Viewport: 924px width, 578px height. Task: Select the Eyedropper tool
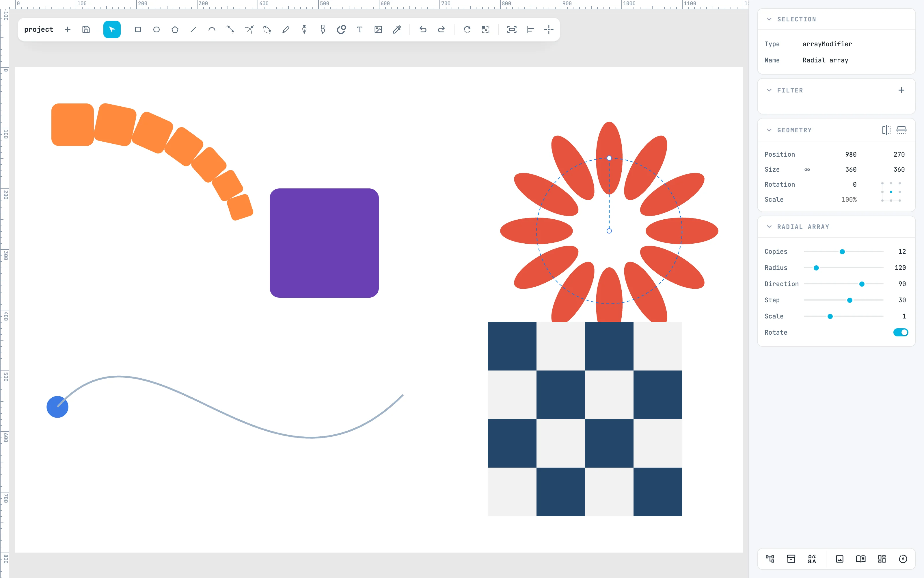pyautogui.click(x=397, y=29)
